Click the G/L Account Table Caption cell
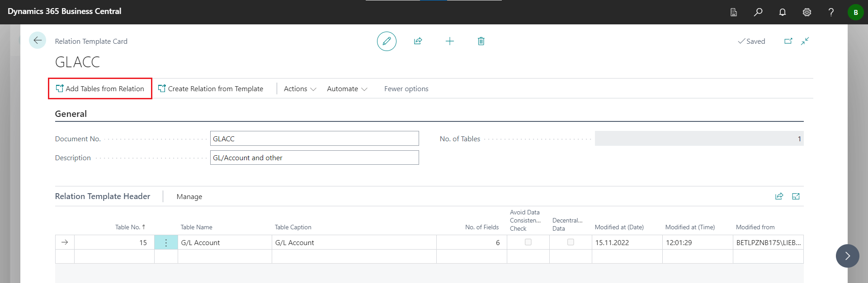The height and width of the screenshot is (283, 868). click(354, 242)
